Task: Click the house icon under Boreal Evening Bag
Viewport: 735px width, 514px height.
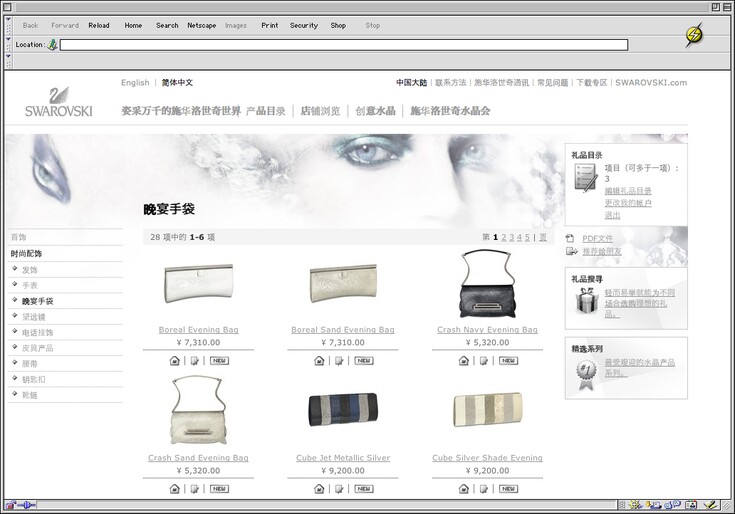Action: [x=174, y=361]
